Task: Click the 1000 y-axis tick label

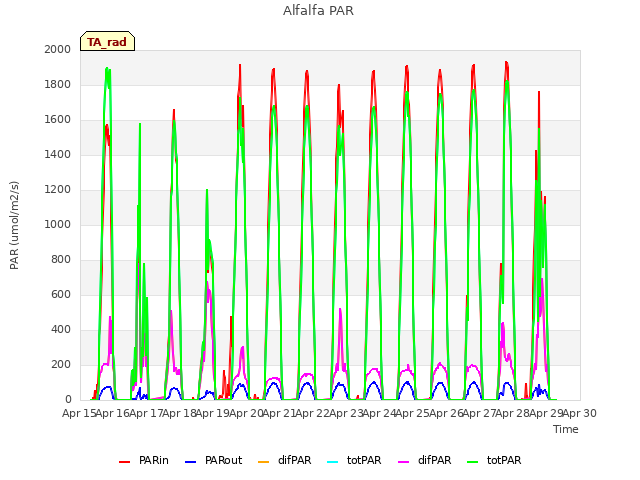Action: (x=58, y=224)
